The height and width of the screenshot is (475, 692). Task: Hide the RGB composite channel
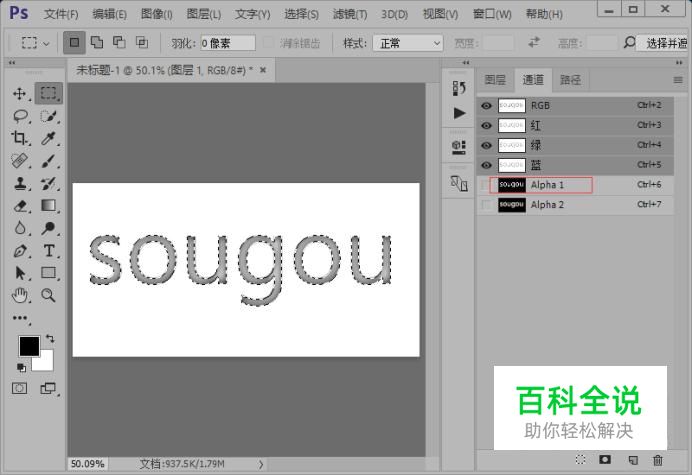tap(486, 106)
